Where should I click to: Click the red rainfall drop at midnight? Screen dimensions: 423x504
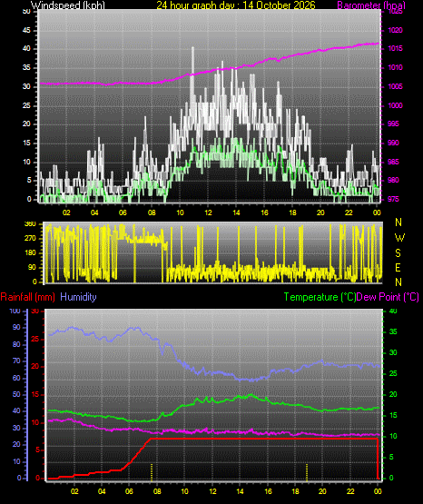(x=378, y=459)
